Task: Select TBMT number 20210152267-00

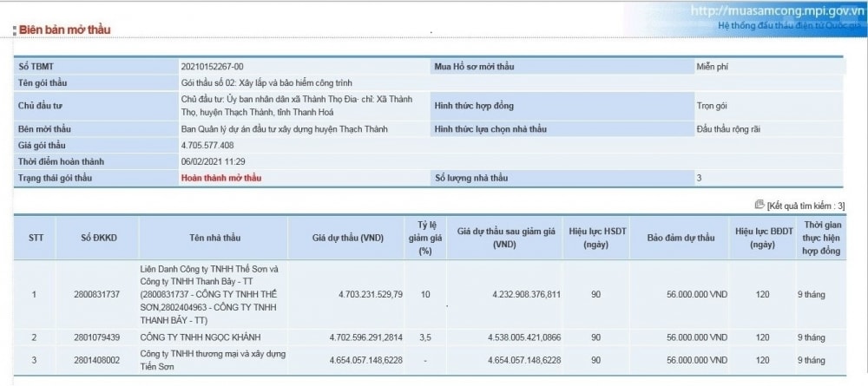Action: click(212, 67)
